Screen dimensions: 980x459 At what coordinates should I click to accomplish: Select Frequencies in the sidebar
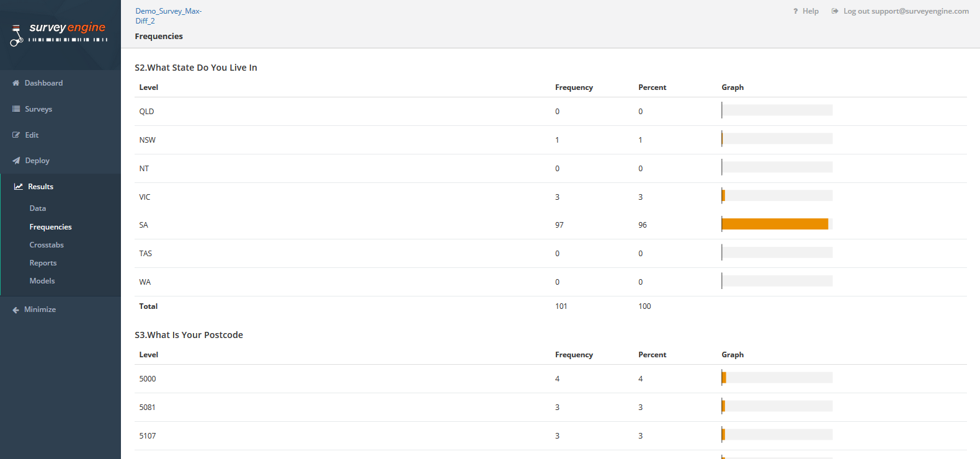point(51,227)
